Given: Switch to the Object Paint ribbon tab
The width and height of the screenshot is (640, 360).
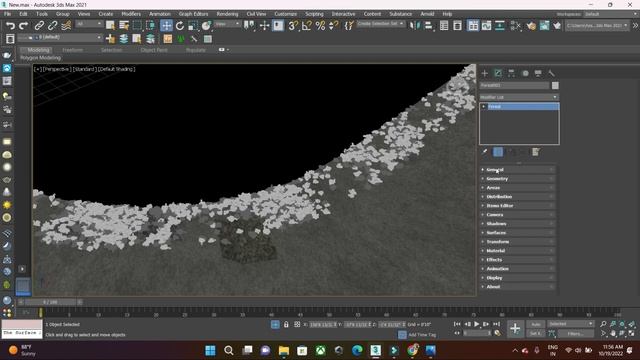Looking at the screenshot, I should (154, 50).
